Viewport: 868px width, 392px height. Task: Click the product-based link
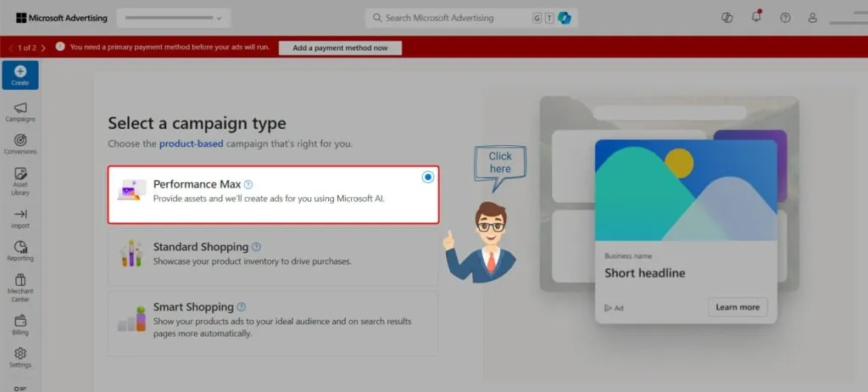[191, 143]
